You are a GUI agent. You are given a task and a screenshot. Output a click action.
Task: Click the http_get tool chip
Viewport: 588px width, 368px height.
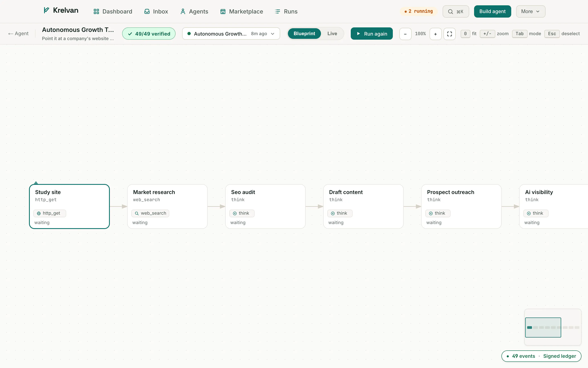[x=50, y=213]
